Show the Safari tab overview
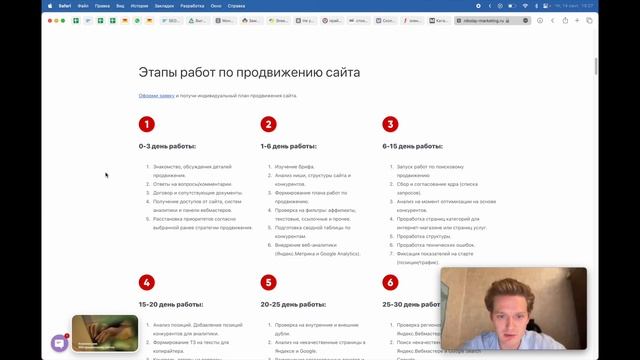 pyautogui.click(x=589, y=20)
